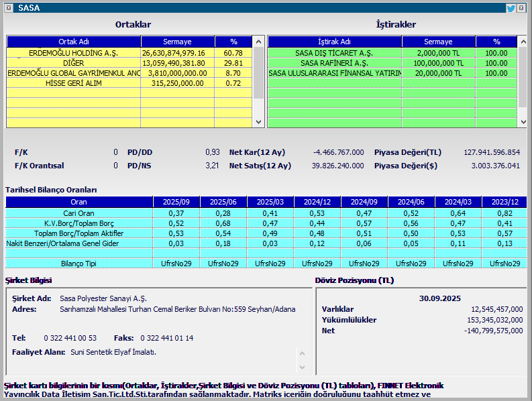Select the ERDEMOĞLU HOLDING A.Ş. shareholder row
The image size is (532, 401).
[74, 53]
